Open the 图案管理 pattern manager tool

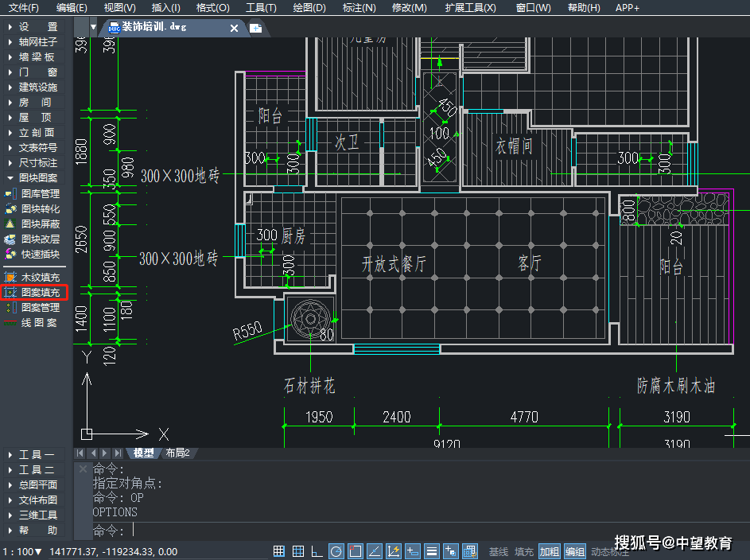[x=40, y=307]
